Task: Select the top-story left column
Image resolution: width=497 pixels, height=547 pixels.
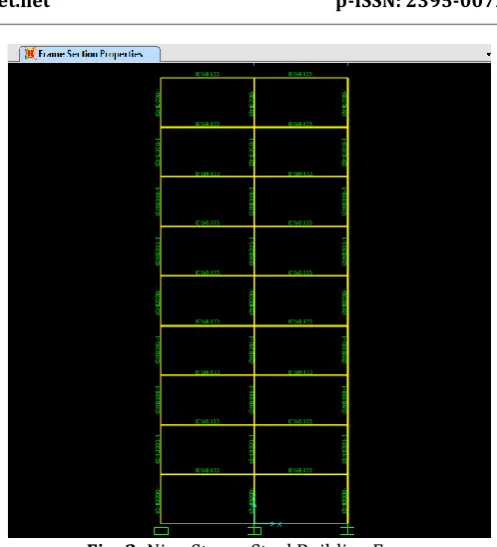Action: 161,103
